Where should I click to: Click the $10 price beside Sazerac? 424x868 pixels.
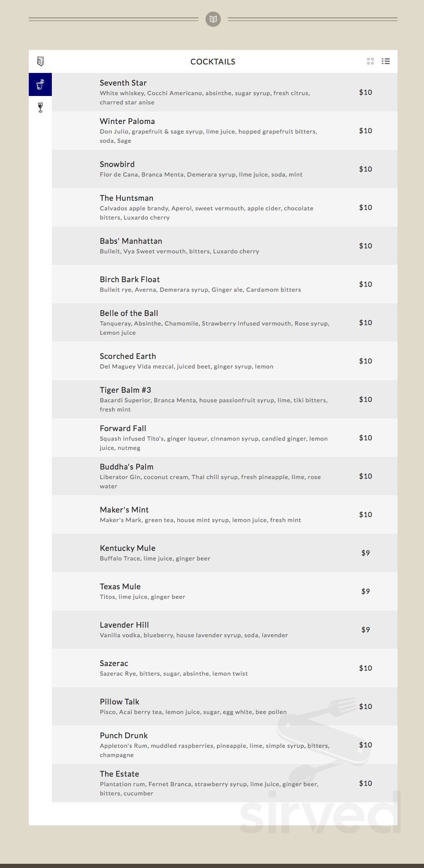click(x=365, y=668)
